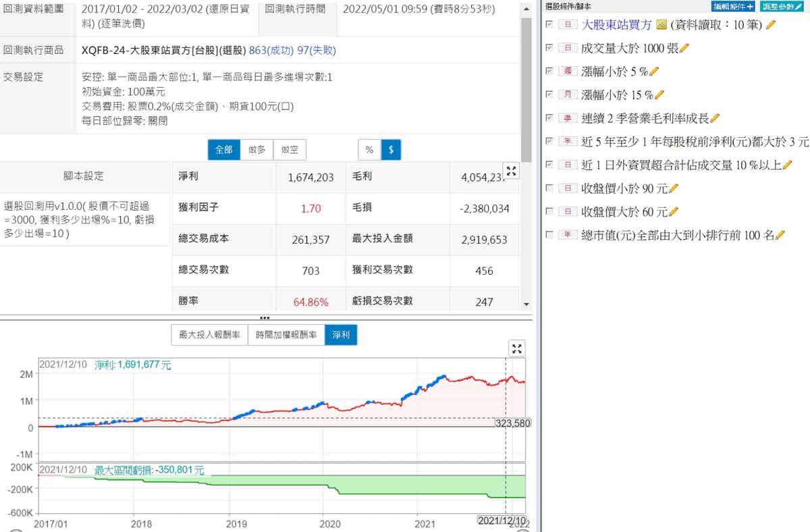Switch to 做多 trades tab
The image size is (810, 532).
click(x=256, y=150)
